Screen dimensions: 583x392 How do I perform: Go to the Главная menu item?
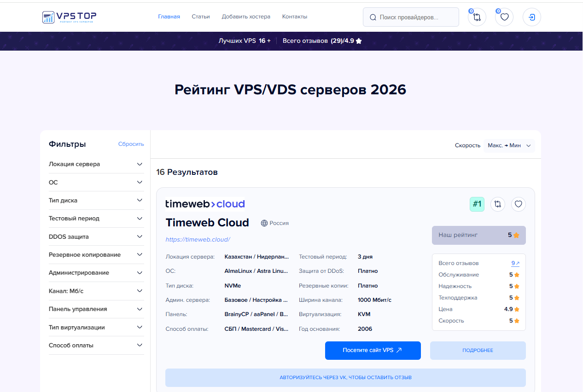coord(169,17)
